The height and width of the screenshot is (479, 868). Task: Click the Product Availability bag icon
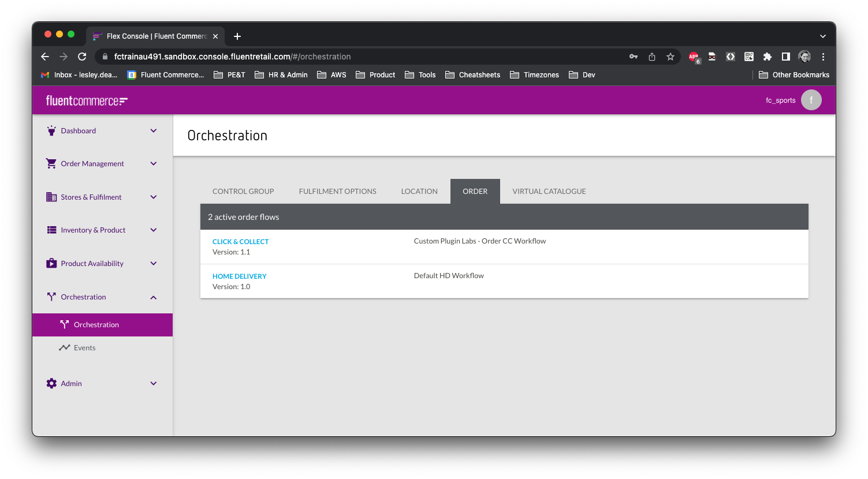point(51,263)
